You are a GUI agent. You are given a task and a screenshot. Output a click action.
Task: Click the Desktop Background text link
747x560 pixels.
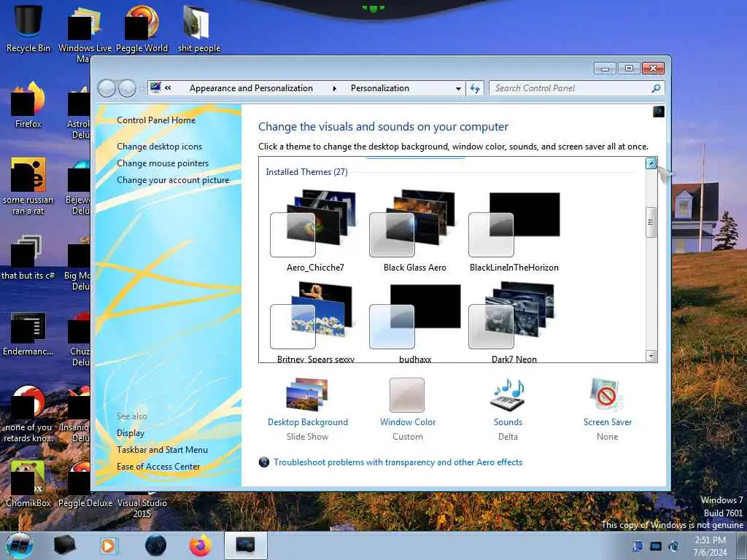click(308, 422)
